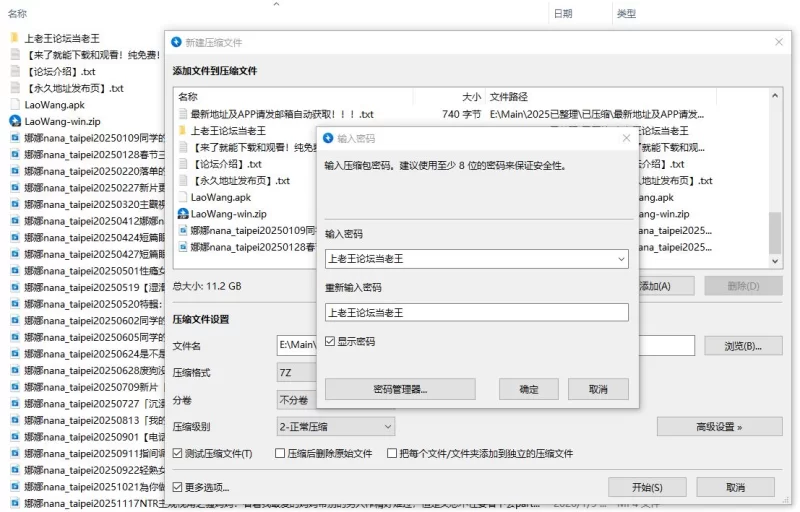Viewport: 800px width, 512px height.
Task: Click the archive list scroll down arrow
Action: point(774,261)
